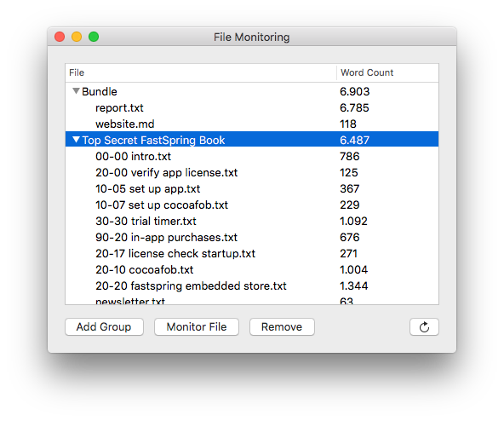
Task: Select 10-07 set up cocoafob.txt
Action: (x=252, y=205)
